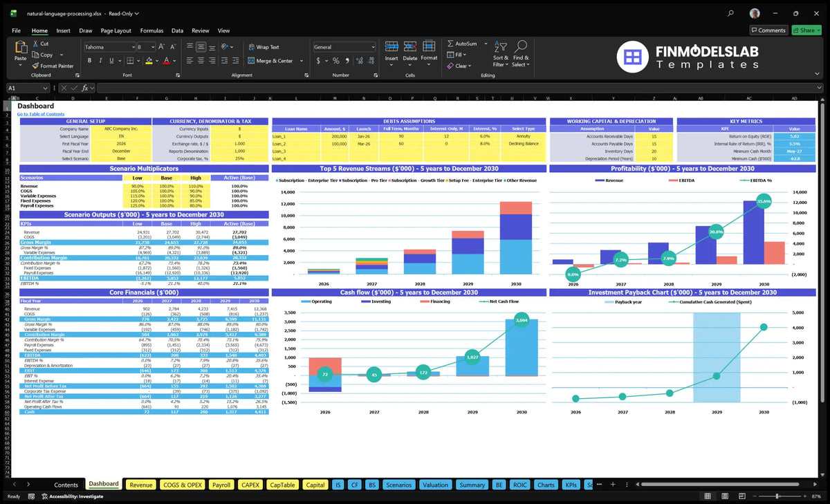830x504 pixels.
Task: Expand the Font Color dropdown arrow
Action: pyautogui.click(x=174, y=61)
